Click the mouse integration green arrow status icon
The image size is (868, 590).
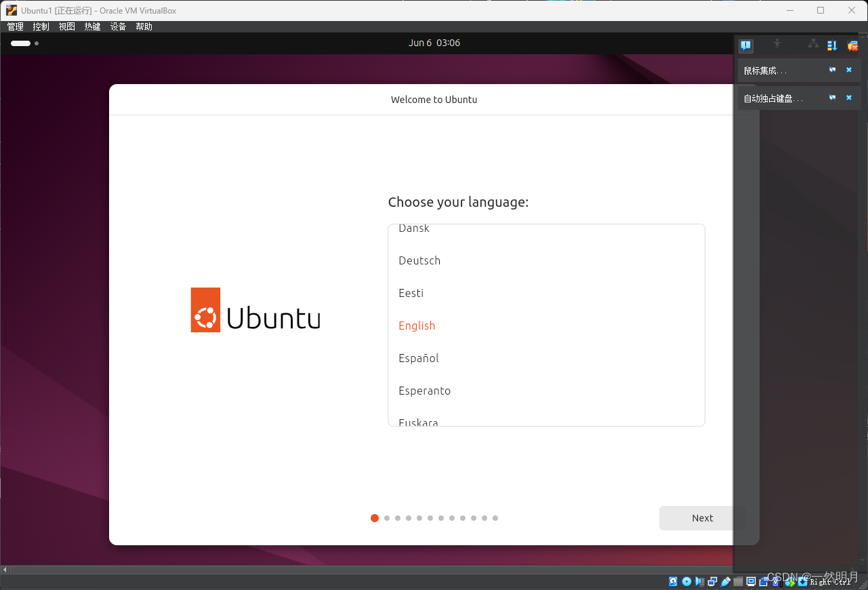[790, 581]
